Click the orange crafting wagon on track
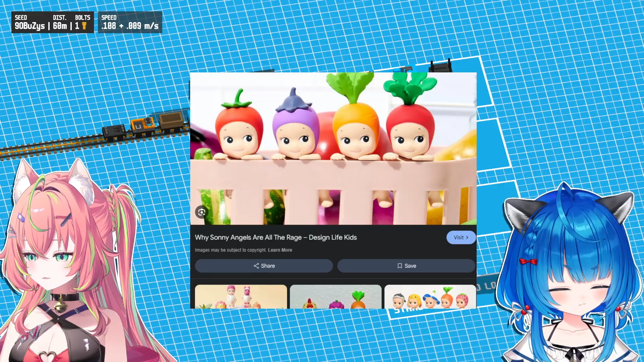The width and height of the screenshot is (644, 362). 143,125
